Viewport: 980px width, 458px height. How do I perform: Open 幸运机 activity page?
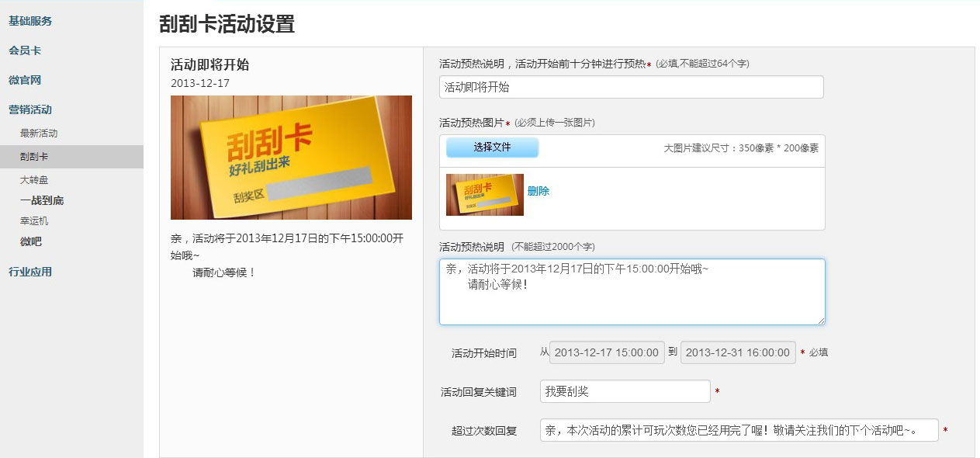pyautogui.click(x=34, y=221)
